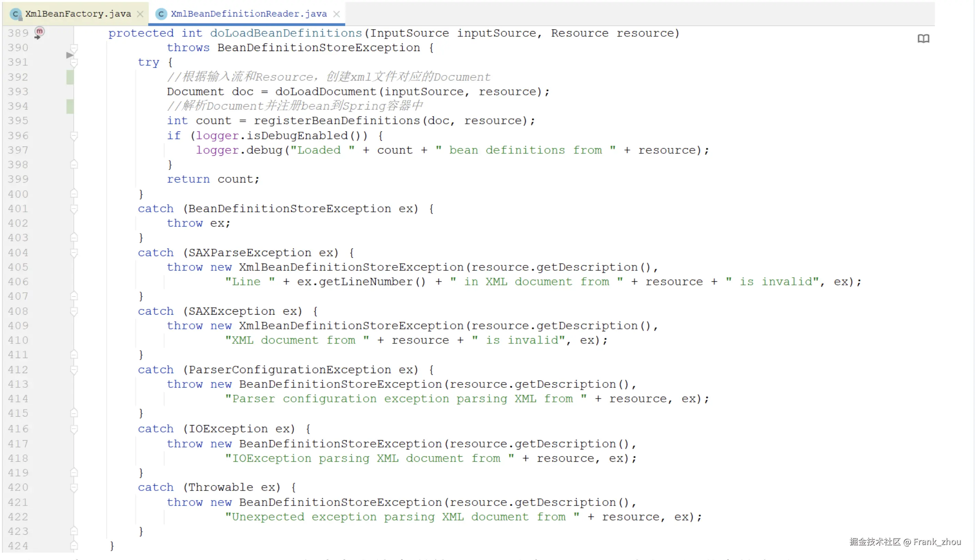
Task: Collapse the SAXParseException catch fold at line 404
Action: point(74,253)
